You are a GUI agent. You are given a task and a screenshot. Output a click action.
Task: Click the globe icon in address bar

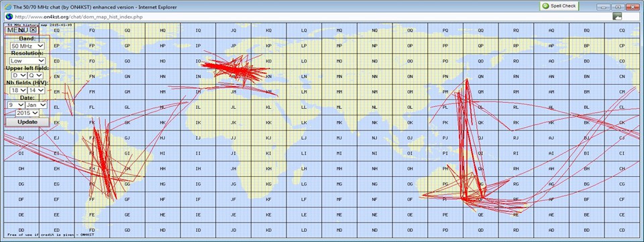point(8,16)
